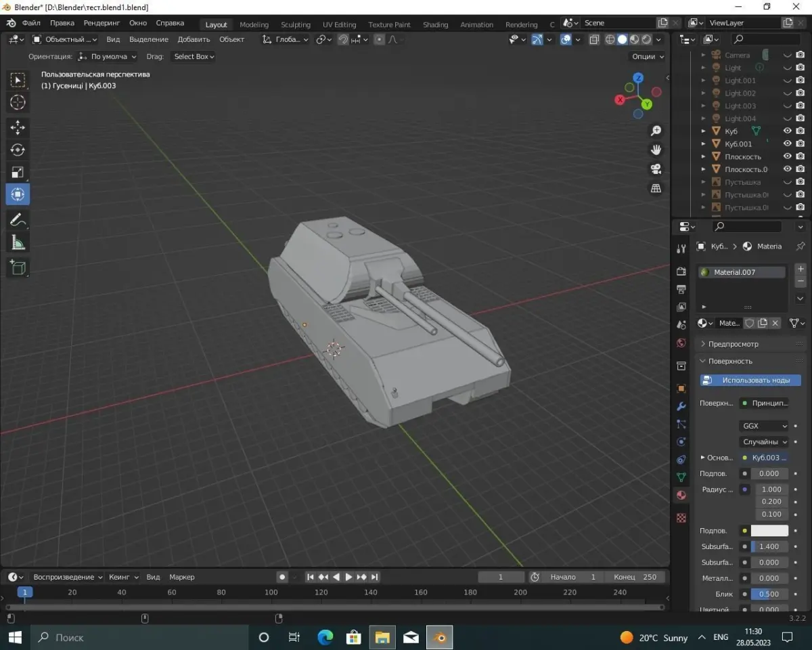Adjust the Блик 0.500 slider
812x650 pixels.
point(769,594)
